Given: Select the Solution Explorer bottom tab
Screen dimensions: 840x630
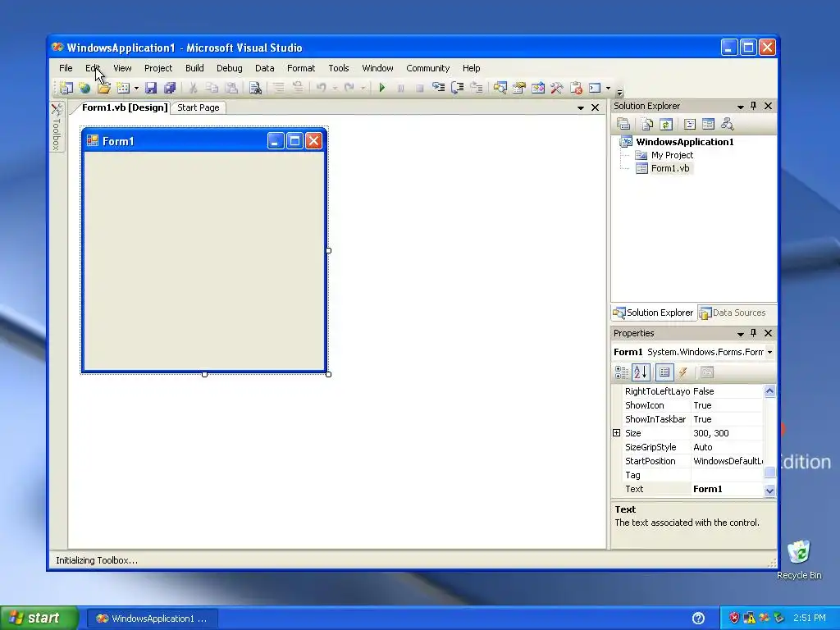Looking at the screenshot, I should coord(654,313).
